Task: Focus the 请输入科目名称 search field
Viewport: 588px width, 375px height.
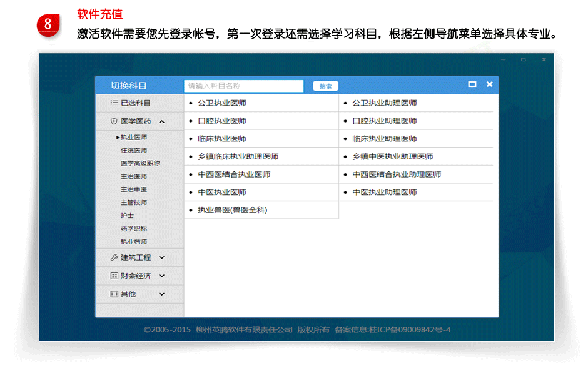Action: 243,86
